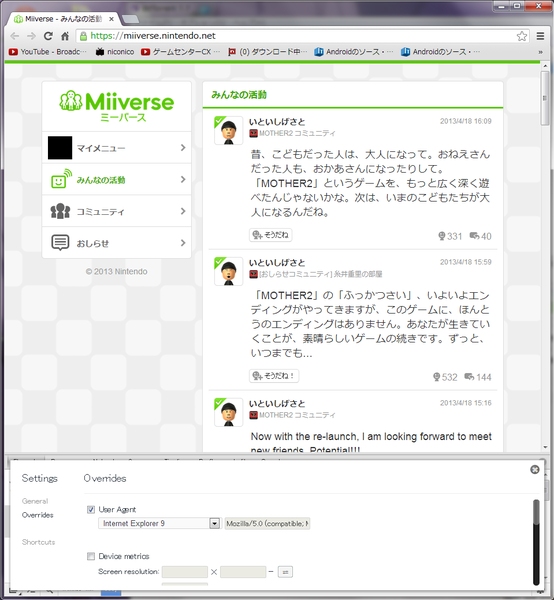Click the page scrollbar up arrow
554x600 pixels.
click(x=545, y=66)
